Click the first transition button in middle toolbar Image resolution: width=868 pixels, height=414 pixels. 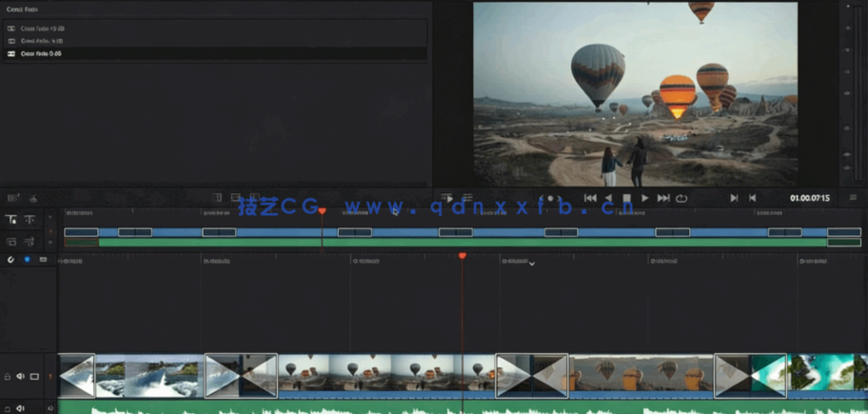[217, 198]
